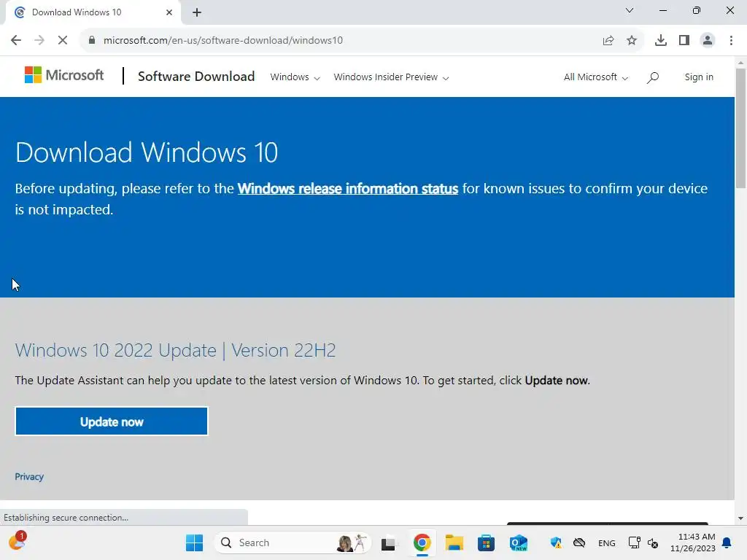
Task: Open Chrome's three-dot menu
Action: point(731,40)
